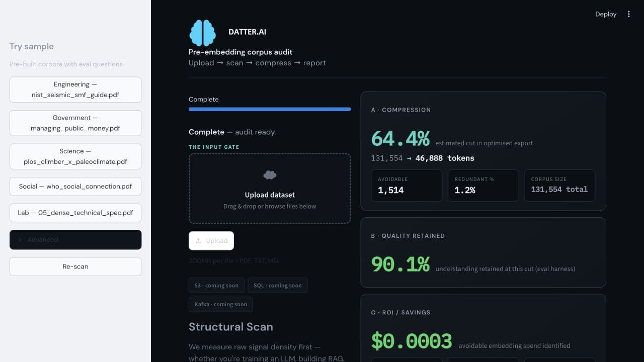Viewport: 644px width, 362px height.
Task: Click the upload arrow icon in Upload button
Action: point(199,241)
